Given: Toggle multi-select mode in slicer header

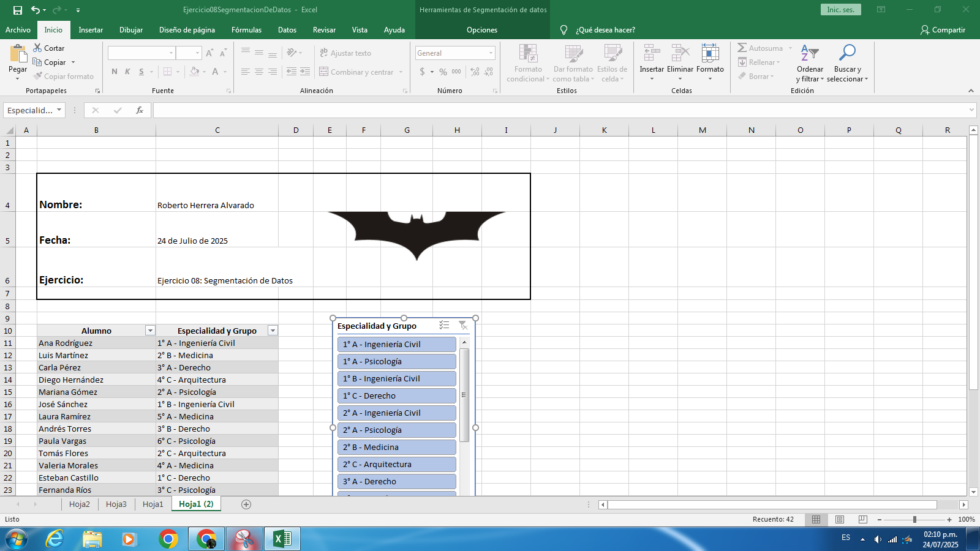Looking at the screenshot, I should [444, 326].
